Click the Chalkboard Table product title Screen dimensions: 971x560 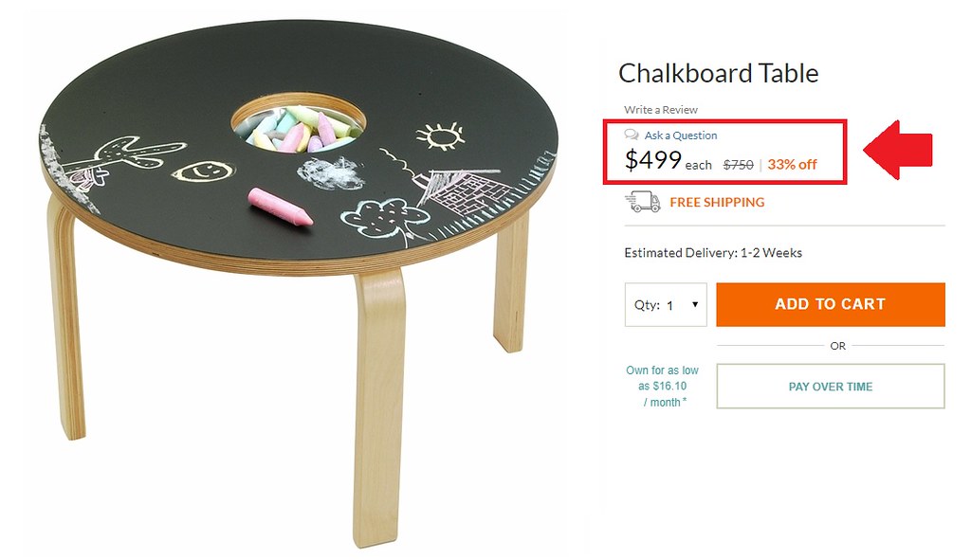(x=718, y=73)
